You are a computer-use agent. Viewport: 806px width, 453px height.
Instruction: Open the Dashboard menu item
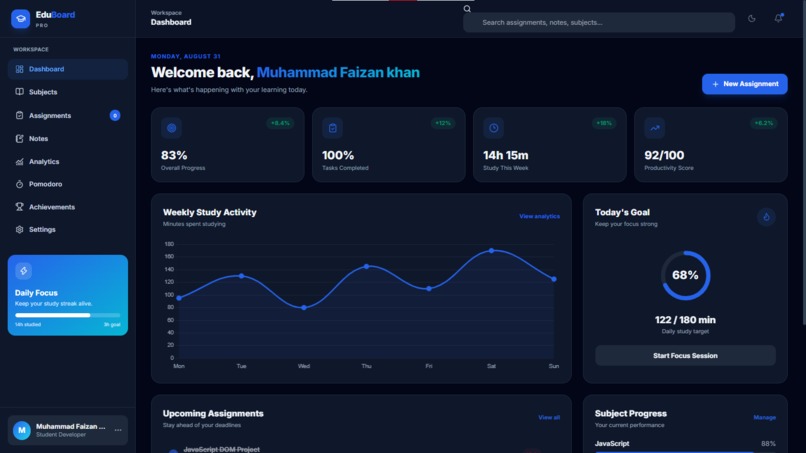68,69
